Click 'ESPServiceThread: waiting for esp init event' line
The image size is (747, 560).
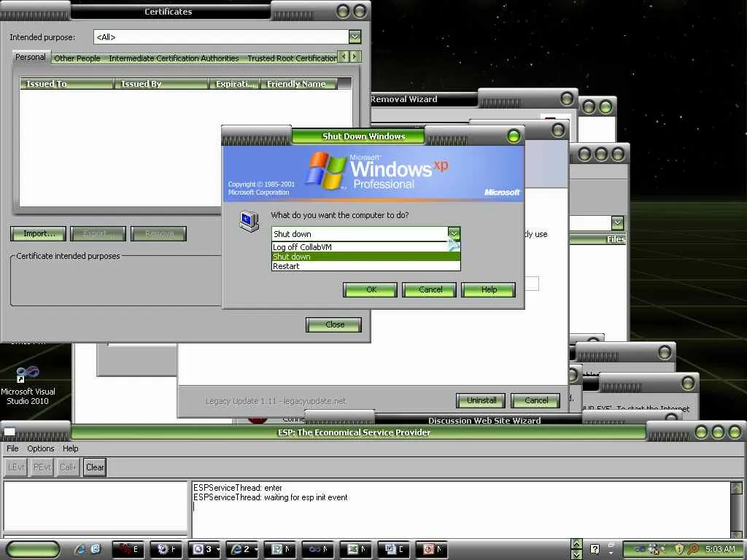point(270,497)
